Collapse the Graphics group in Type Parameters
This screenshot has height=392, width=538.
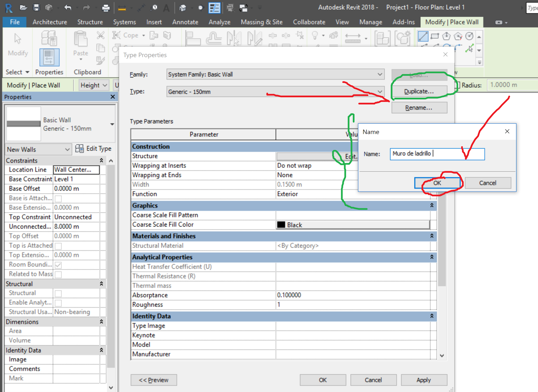(x=432, y=205)
